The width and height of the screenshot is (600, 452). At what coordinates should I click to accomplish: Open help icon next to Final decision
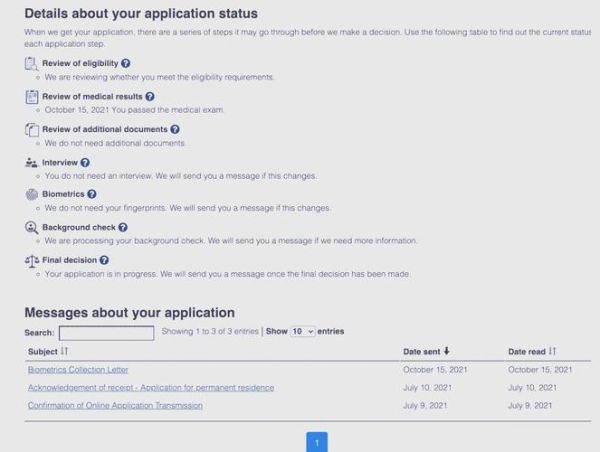tap(104, 260)
